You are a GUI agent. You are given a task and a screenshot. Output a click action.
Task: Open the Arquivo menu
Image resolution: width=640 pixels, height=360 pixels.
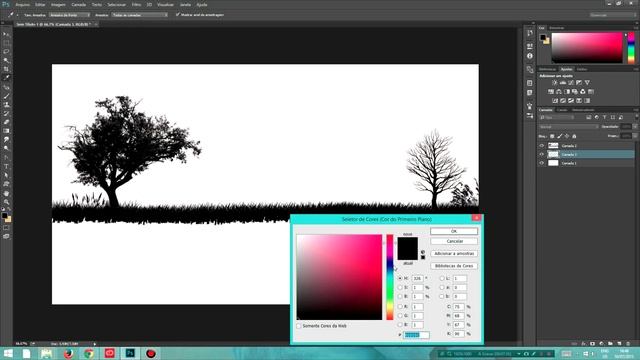click(x=22, y=4)
